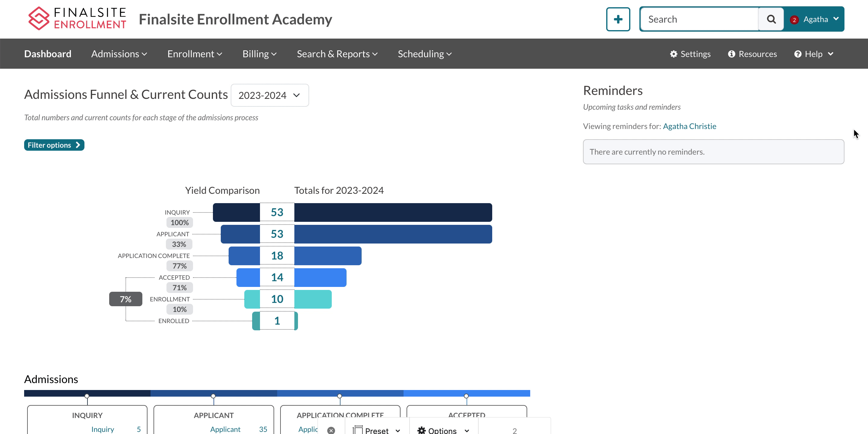This screenshot has height=434, width=868.
Task: Select the Search & Reports menu
Action: (337, 54)
